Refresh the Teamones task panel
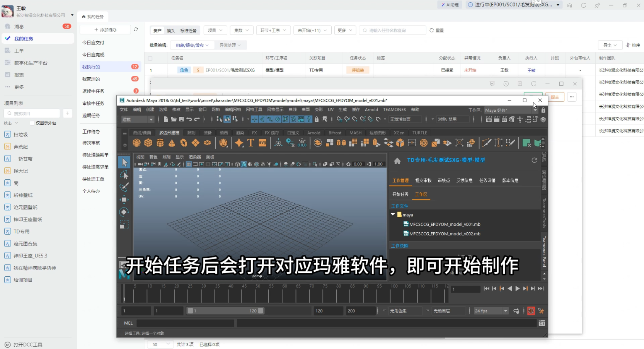Image resolution: width=644 pixels, height=349 pixels. click(534, 160)
